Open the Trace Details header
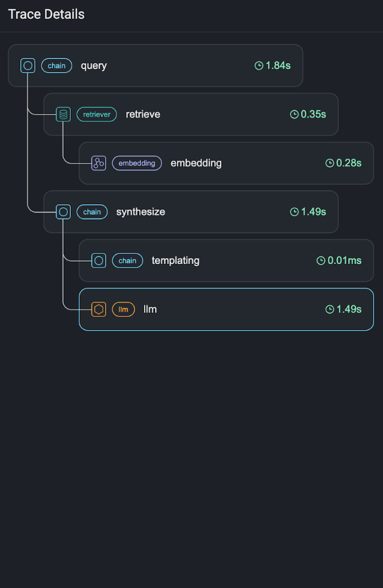The height and width of the screenshot is (588, 383). point(45,14)
